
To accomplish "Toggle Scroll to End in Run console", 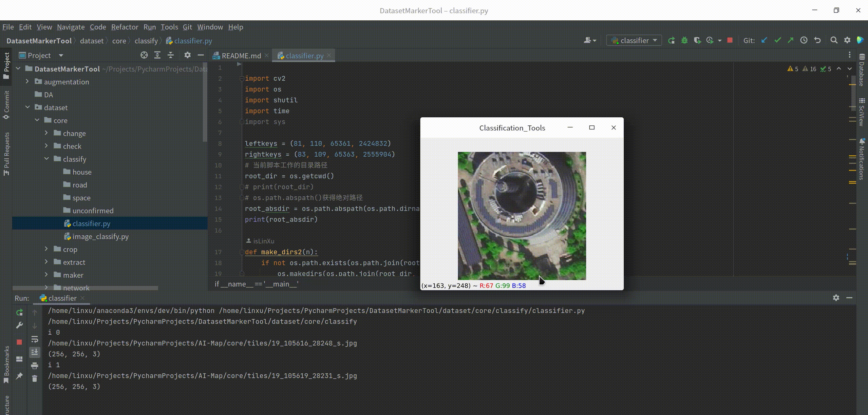I will coord(35,352).
